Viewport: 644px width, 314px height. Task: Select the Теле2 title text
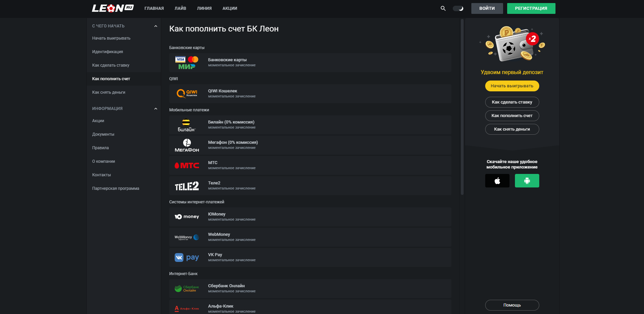pyautogui.click(x=214, y=183)
